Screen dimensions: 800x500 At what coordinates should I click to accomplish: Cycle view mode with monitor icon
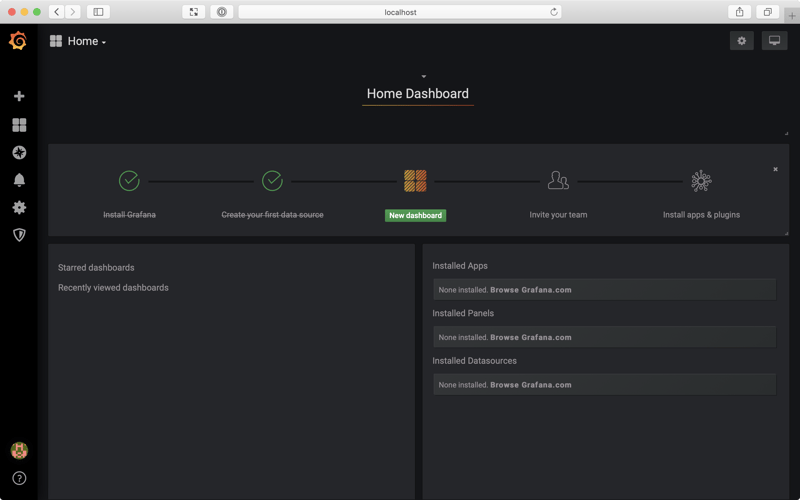click(x=774, y=41)
